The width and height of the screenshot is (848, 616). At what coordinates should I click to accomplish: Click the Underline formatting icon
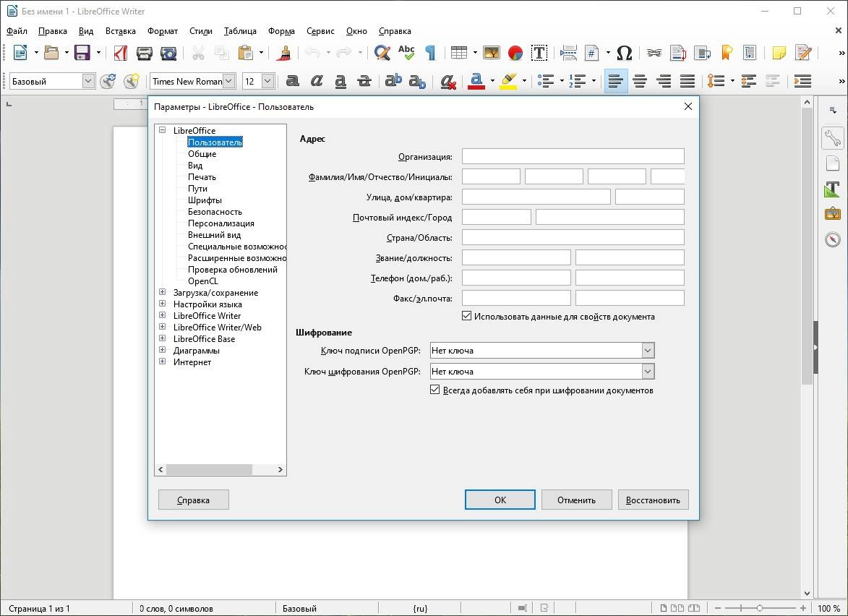click(341, 81)
